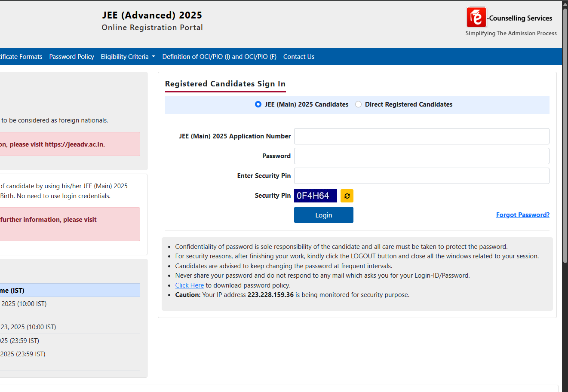Click the 'Never share your password' bullet
This screenshot has width=568, height=392.
coord(322,276)
